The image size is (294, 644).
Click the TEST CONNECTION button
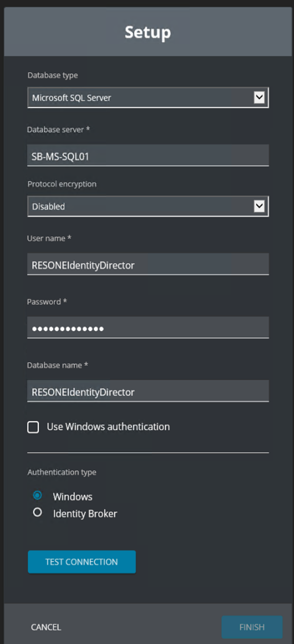[82, 562]
